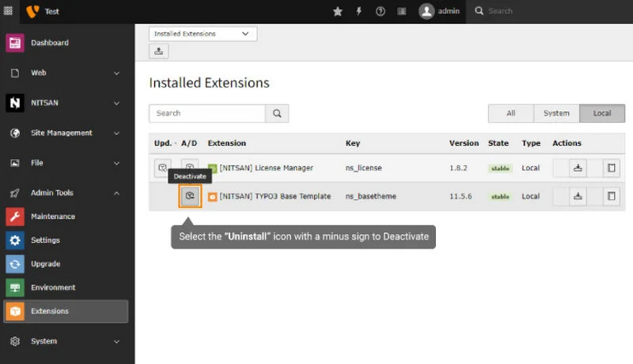
Task: Open help via the question mark icon
Action: [380, 12]
